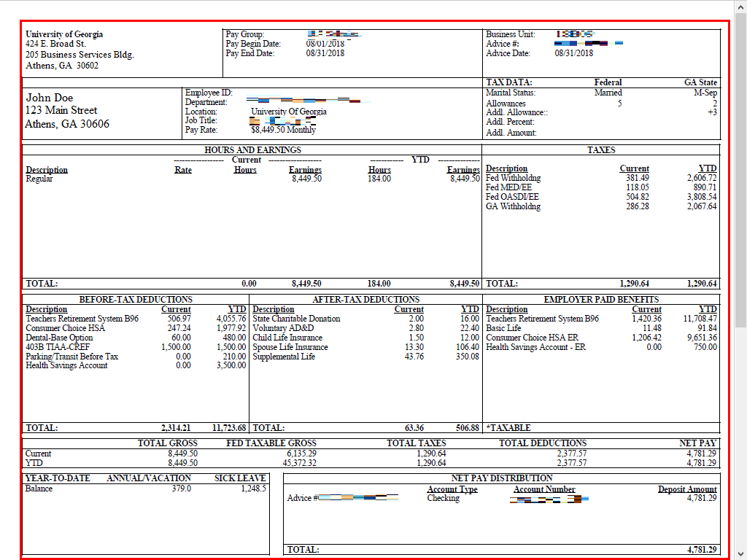
Task: Click the "Job Title:" label
Action: (x=201, y=120)
